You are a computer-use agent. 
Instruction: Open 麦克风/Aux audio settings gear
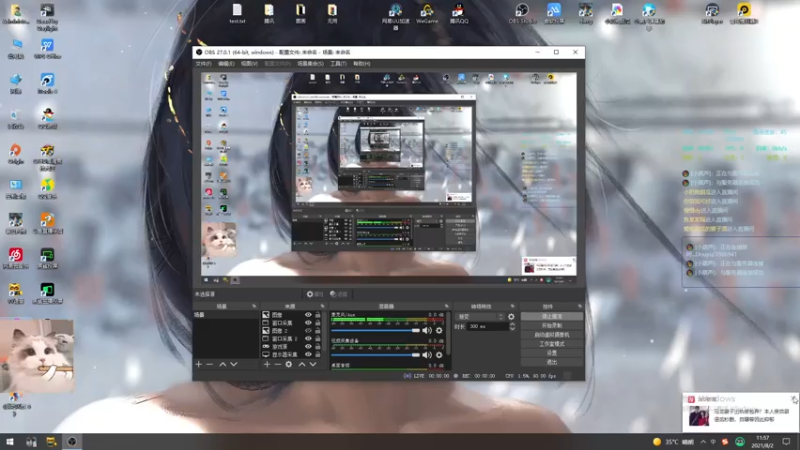[439, 331]
